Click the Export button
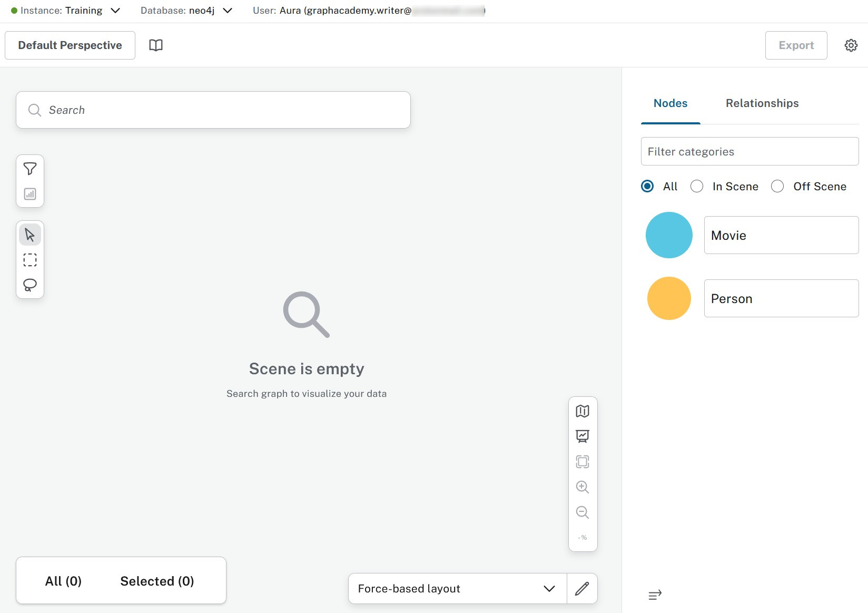868x613 pixels. (796, 45)
